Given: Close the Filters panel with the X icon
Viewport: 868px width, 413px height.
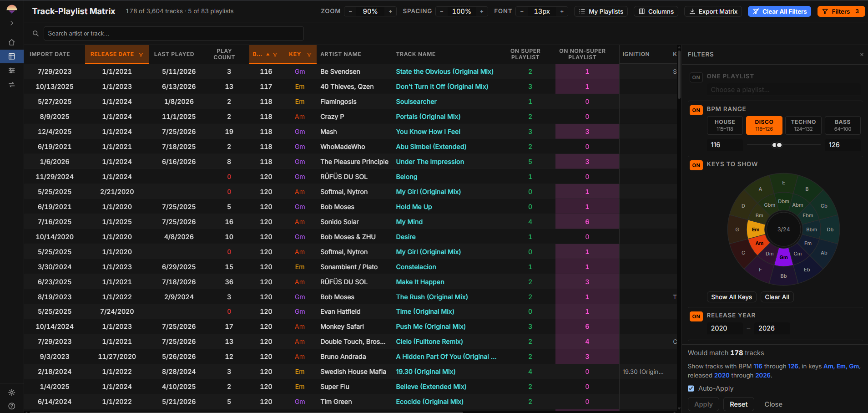Looking at the screenshot, I should (x=862, y=55).
